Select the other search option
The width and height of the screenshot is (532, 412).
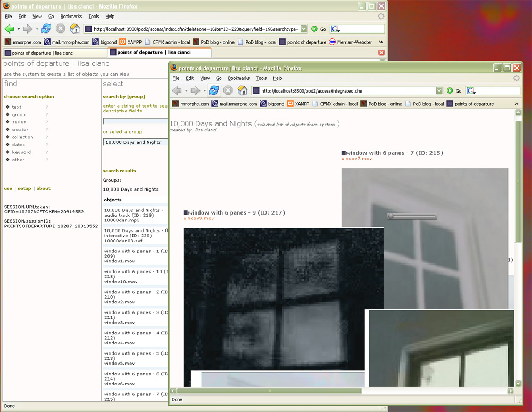pos(18,160)
